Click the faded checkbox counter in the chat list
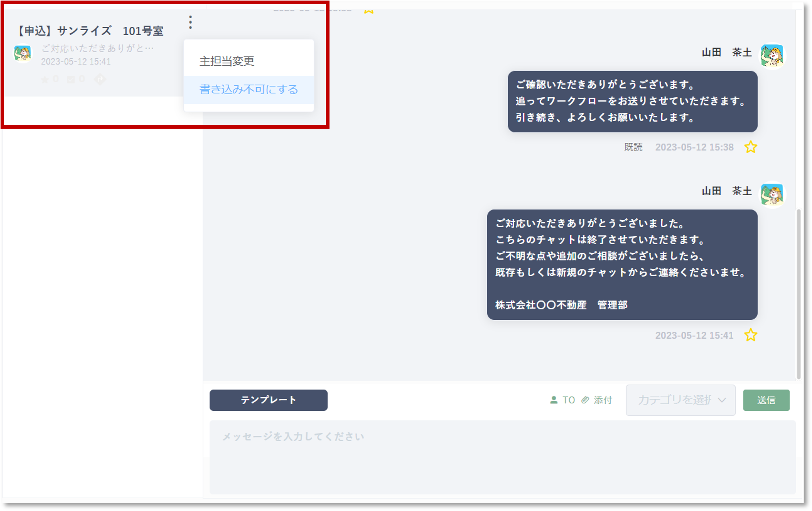 click(x=71, y=79)
